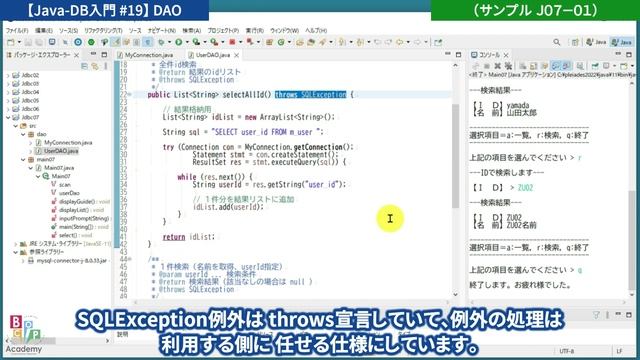Image resolution: width=640 pixels, height=360 pixels.
Task: Open the 編集(E) menu
Action: 44,31
